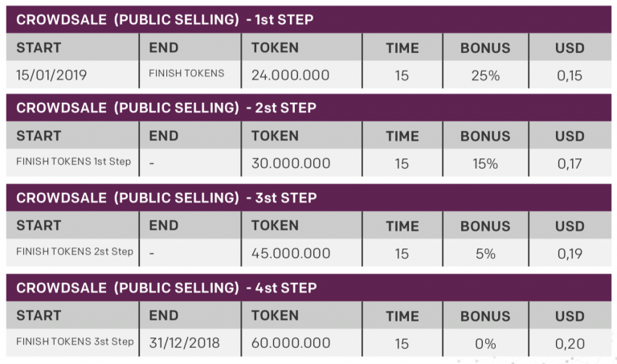Select the 0,20 USD price
Image resolution: width=617 pixels, height=364 pixels.
click(570, 344)
